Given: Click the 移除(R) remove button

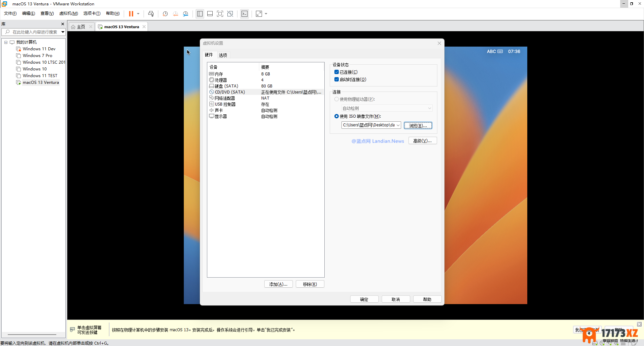Looking at the screenshot, I should (310, 284).
